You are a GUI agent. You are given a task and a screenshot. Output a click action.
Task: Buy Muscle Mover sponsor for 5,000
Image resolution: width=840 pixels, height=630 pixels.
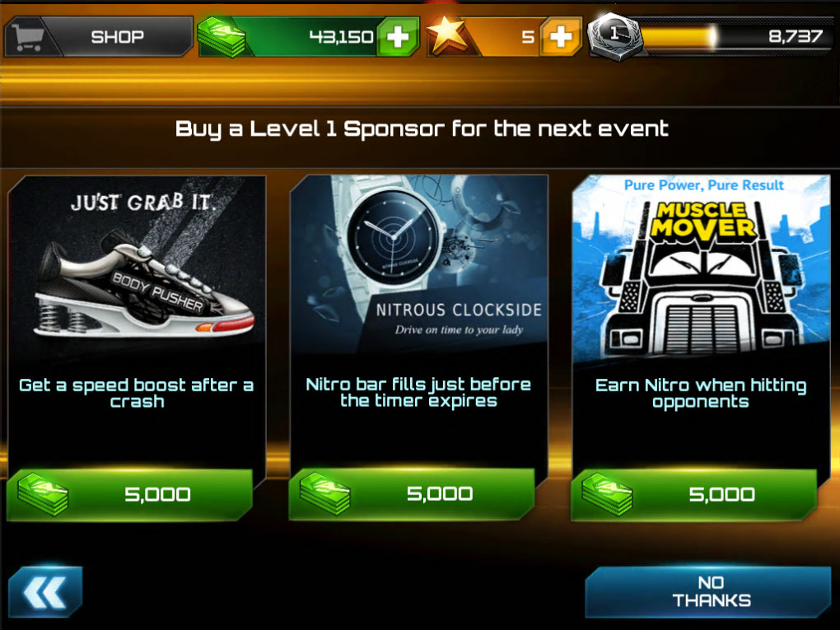693,494
